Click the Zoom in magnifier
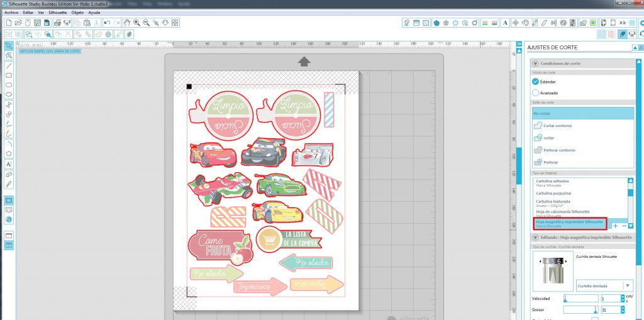Viewport: 644px width, 320px height. tap(136, 23)
